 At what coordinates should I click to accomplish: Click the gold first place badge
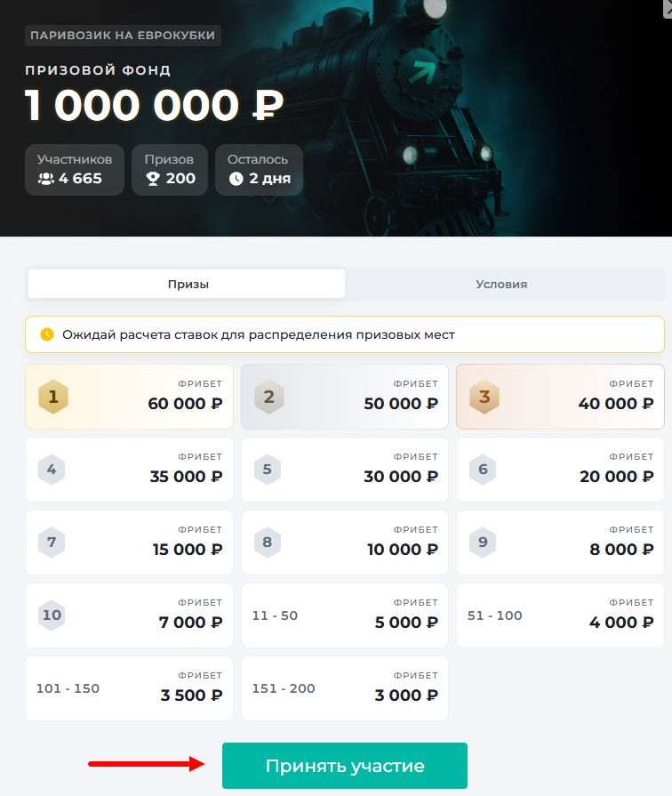53,397
